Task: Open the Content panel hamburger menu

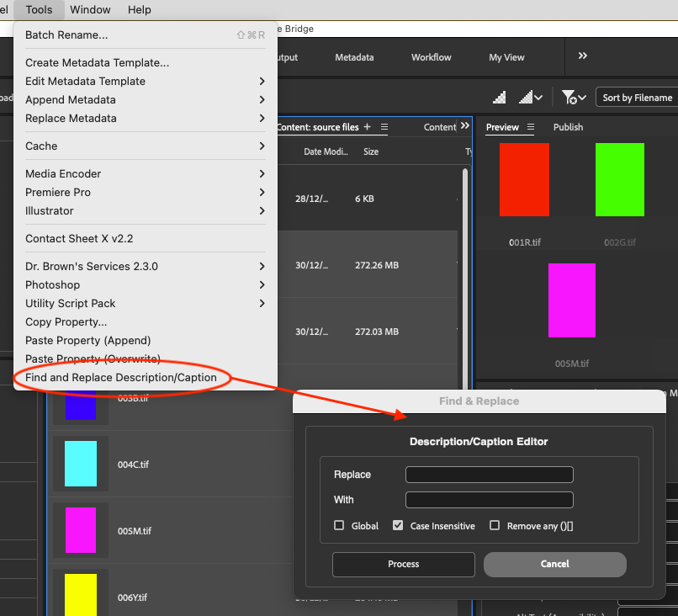Action: [x=384, y=127]
